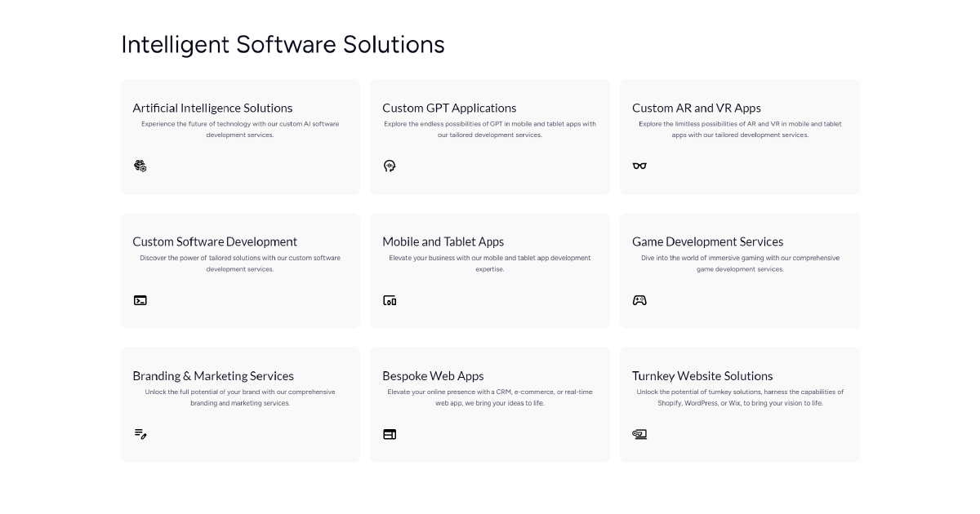Click the Turnkey Website Solutions title
The width and height of the screenshot is (980, 514).
click(x=702, y=375)
